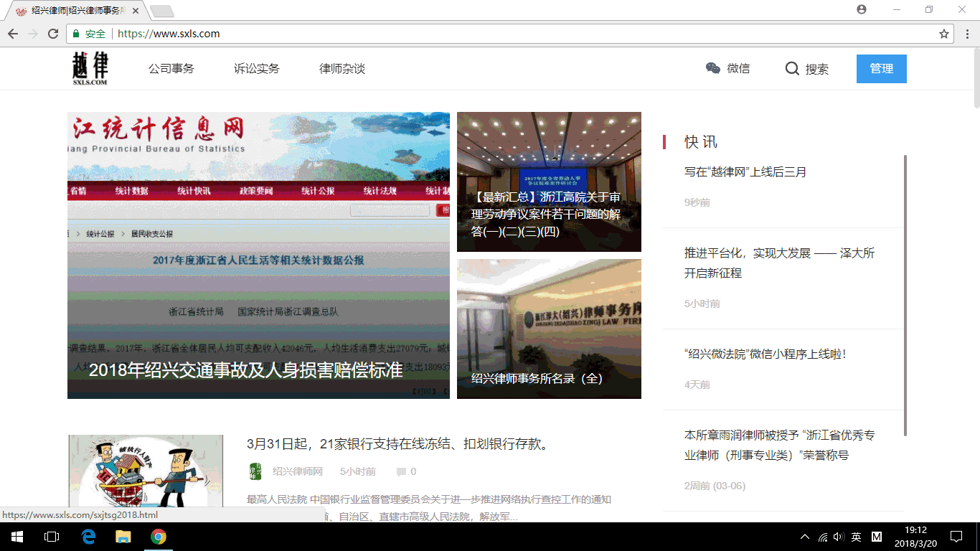
Task: Open the 写在"越律网"上线后三月 link
Action: click(745, 171)
